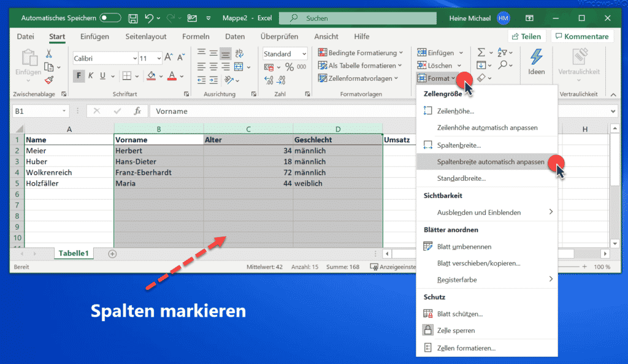Click the Save icon in title bar
628x364 pixels.
pyautogui.click(x=133, y=18)
